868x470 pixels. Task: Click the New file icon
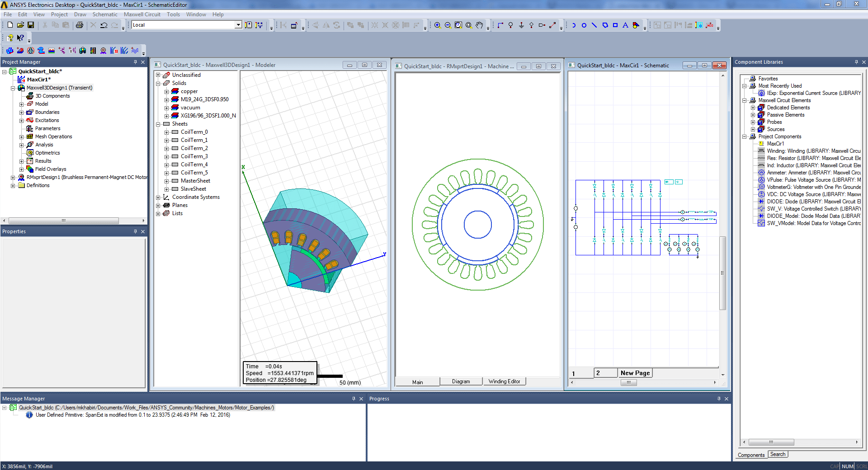coord(10,25)
